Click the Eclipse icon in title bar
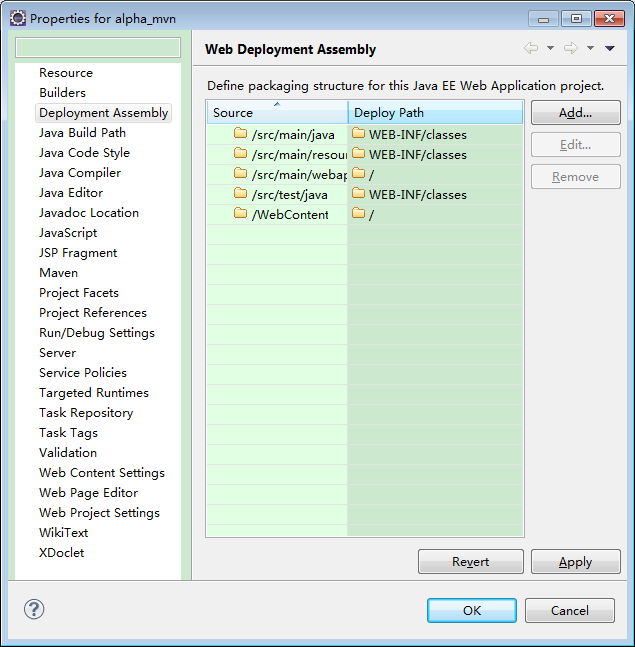 point(17,18)
